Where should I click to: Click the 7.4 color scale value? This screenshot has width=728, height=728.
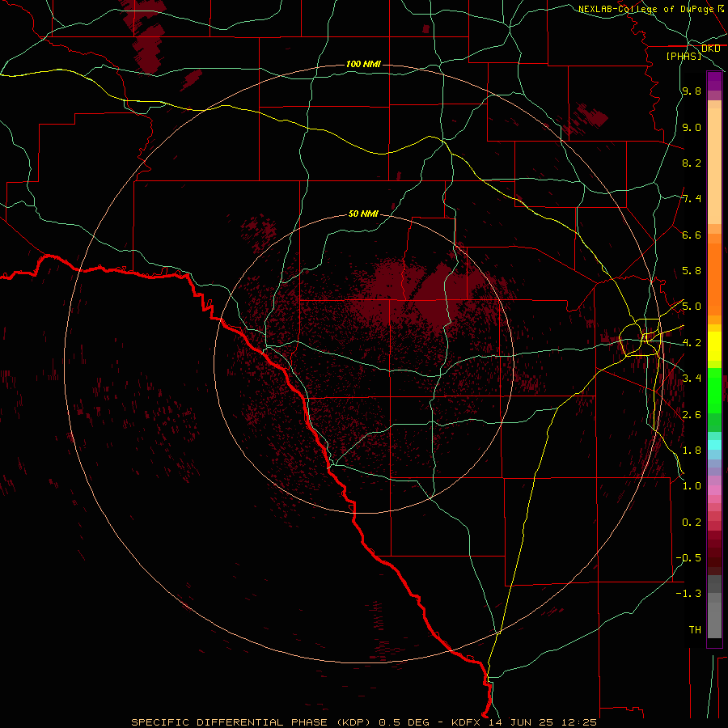(692, 199)
